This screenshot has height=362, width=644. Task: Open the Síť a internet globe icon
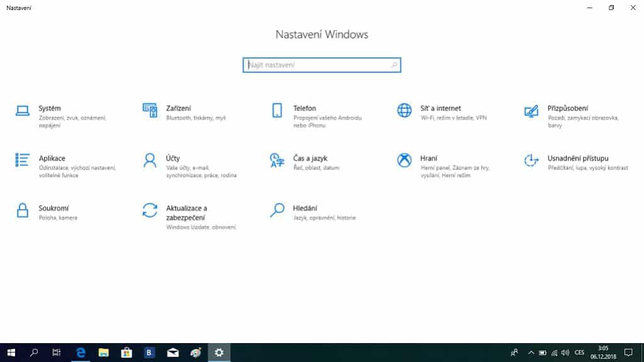[x=404, y=110]
